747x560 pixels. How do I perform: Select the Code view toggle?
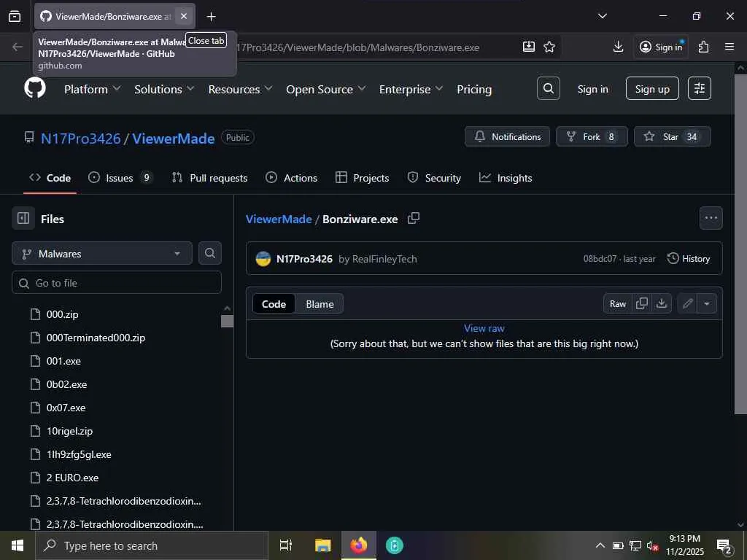point(274,304)
